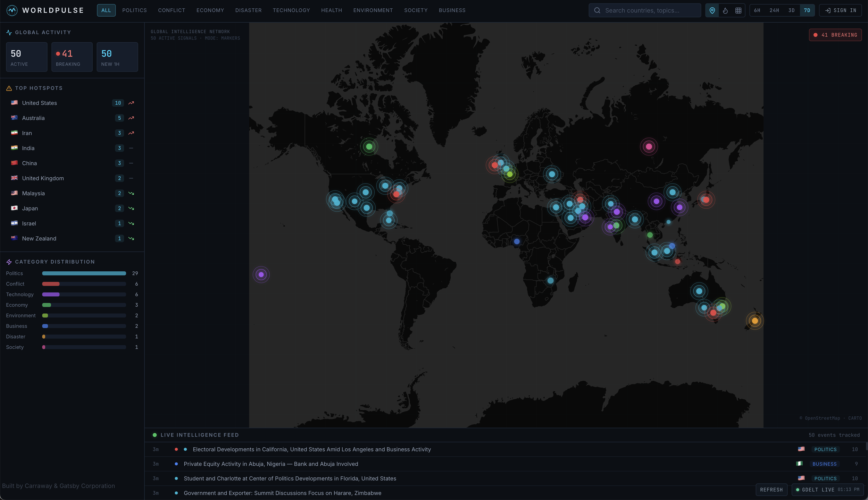
Task: Select the marker pin map mode icon
Action: tap(712, 10)
